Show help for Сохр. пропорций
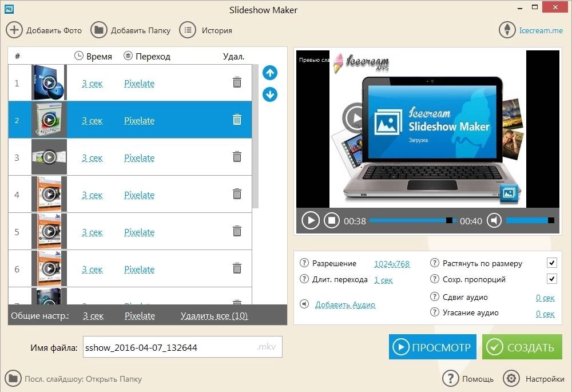This screenshot has width=572, height=392. tap(435, 279)
